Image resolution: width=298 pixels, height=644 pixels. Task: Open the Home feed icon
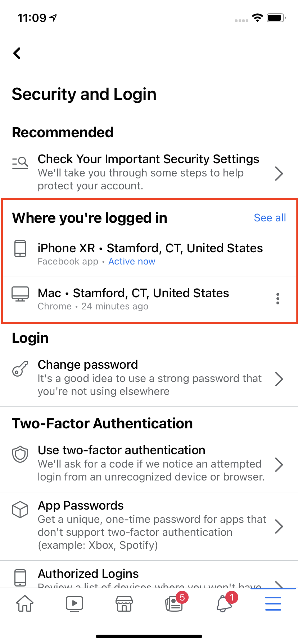click(x=24, y=604)
